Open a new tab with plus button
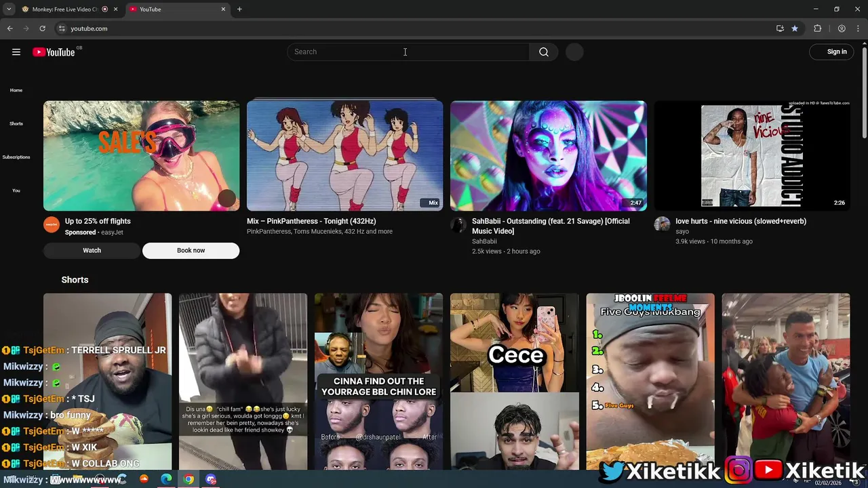 point(239,9)
